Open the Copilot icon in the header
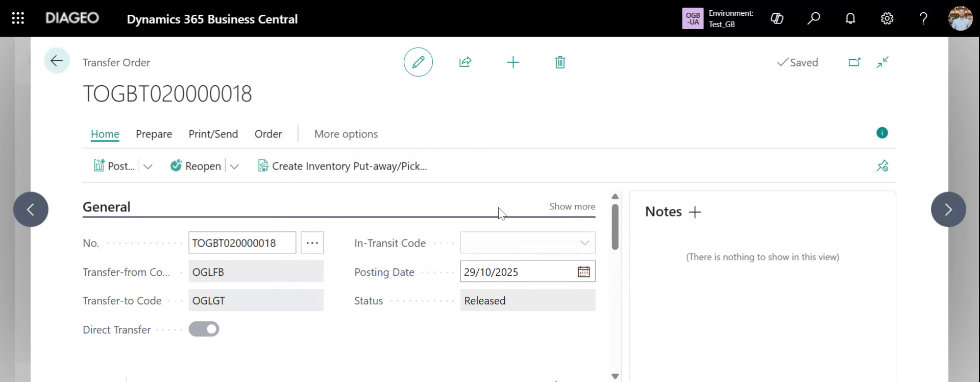The width and height of the screenshot is (980, 382). (777, 19)
